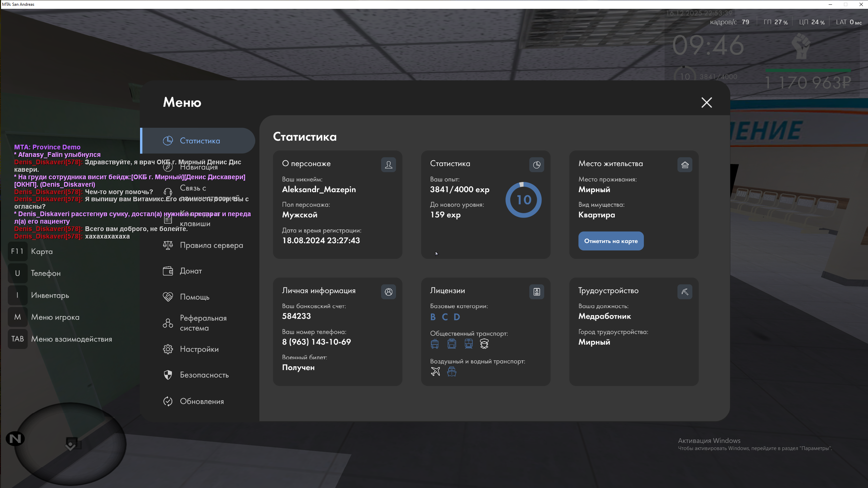The height and width of the screenshot is (488, 868).
Task: Click the ship license icon
Action: (452, 372)
